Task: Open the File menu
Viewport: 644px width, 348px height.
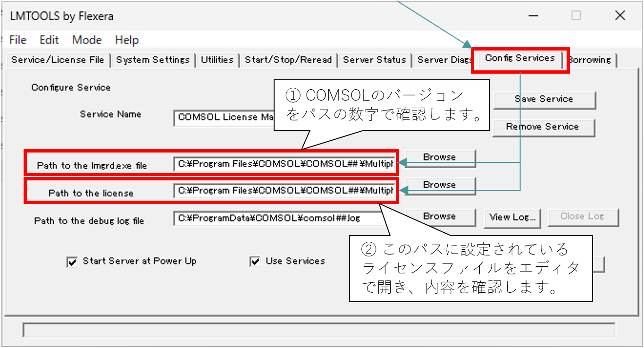Action: tap(18, 40)
